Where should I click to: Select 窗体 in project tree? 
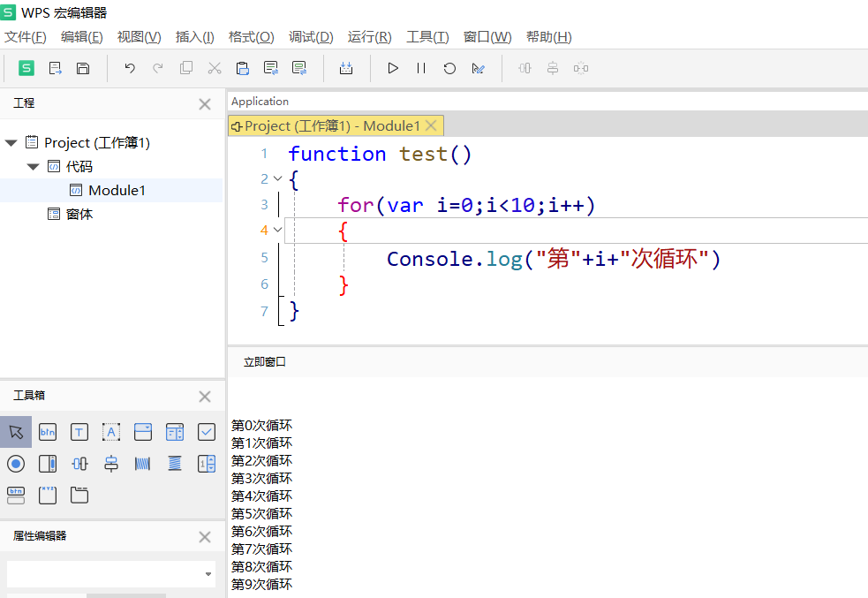(79, 215)
